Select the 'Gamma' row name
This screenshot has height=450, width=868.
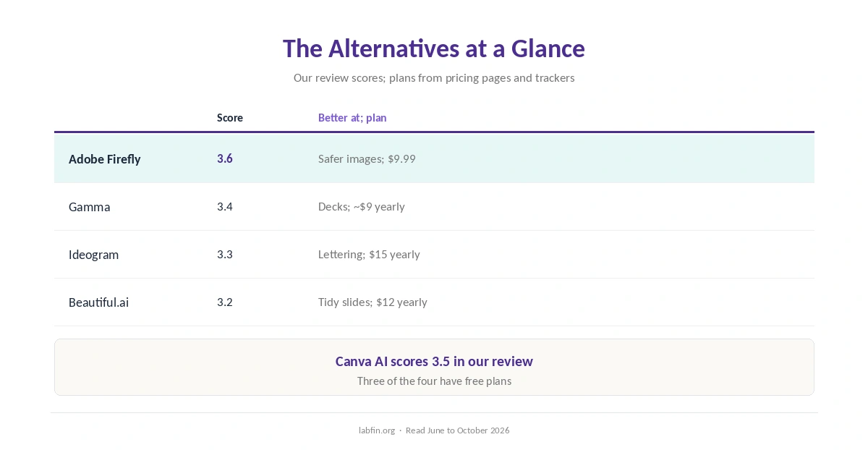point(90,207)
